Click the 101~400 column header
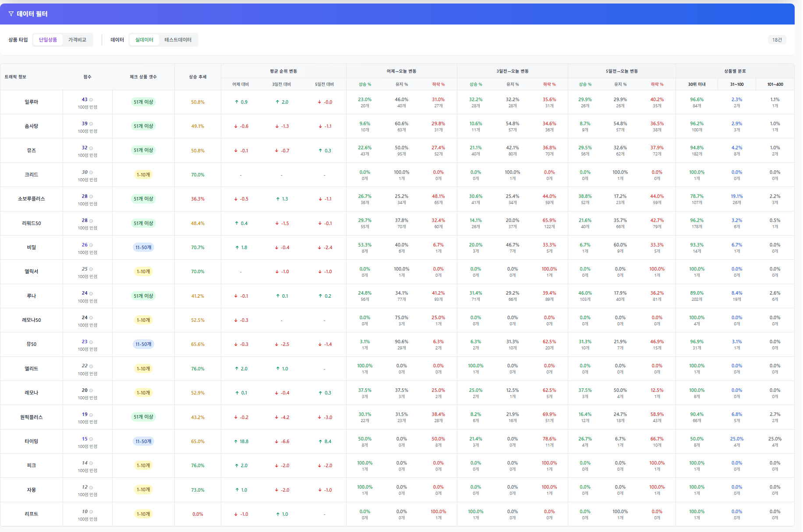 [x=775, y=84]
